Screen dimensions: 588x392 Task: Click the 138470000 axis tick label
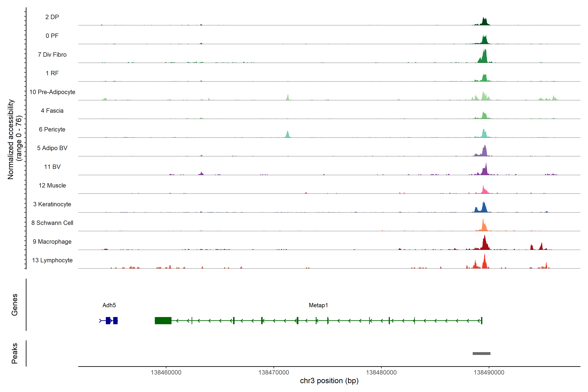coord(273,373)
